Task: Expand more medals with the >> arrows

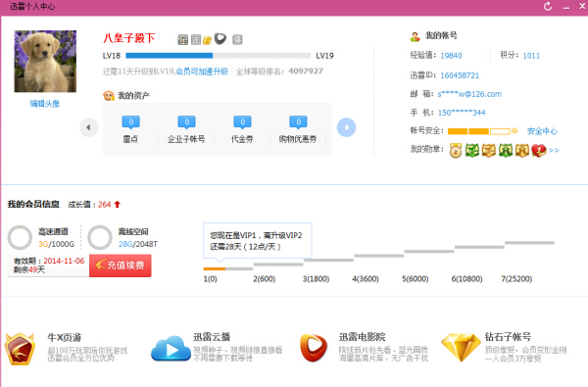Action: tap(554, 150)
